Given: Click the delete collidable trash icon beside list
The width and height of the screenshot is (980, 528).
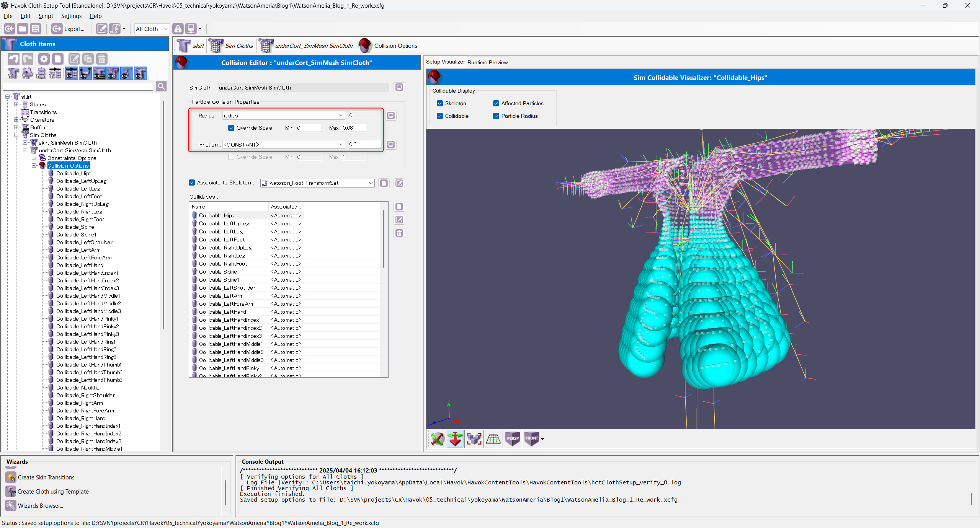Looking at the screenshot, I should pos(399,233).
